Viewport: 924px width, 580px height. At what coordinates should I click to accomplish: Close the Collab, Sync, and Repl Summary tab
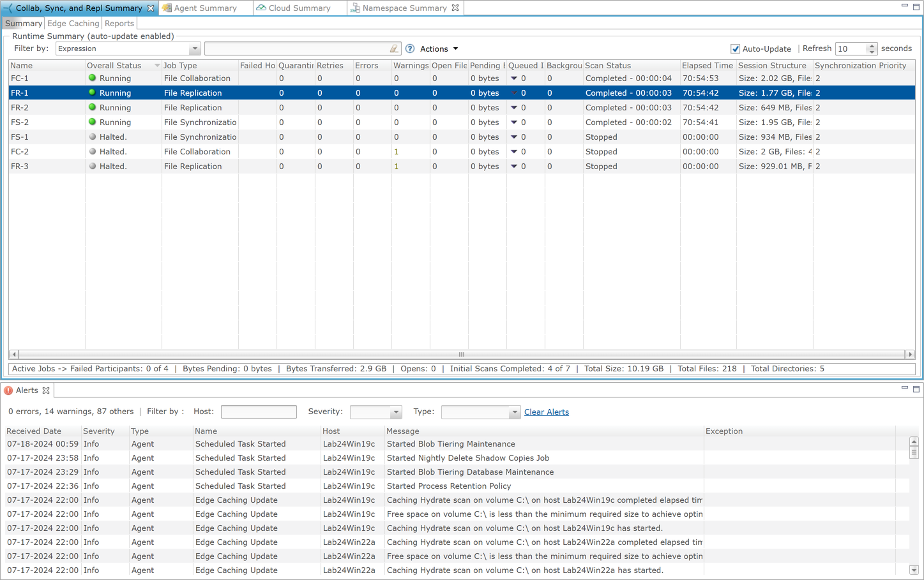pyautogui.click(x=151, y=8)
